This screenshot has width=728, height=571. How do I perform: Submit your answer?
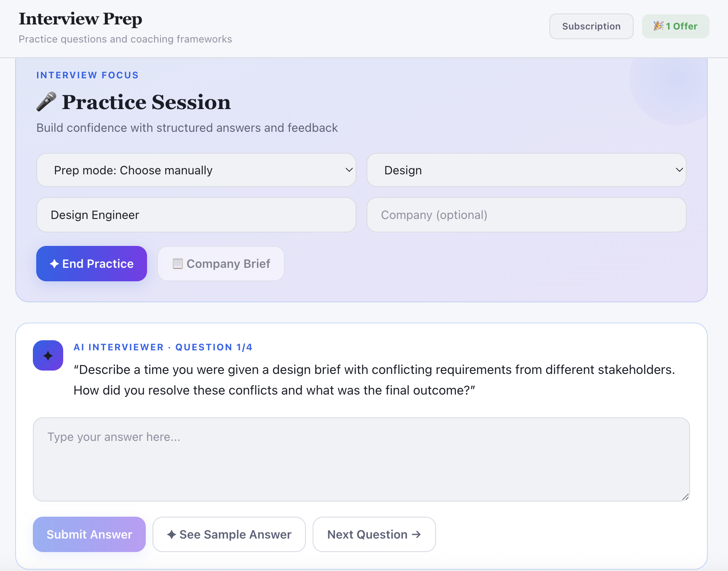(89, 534)
